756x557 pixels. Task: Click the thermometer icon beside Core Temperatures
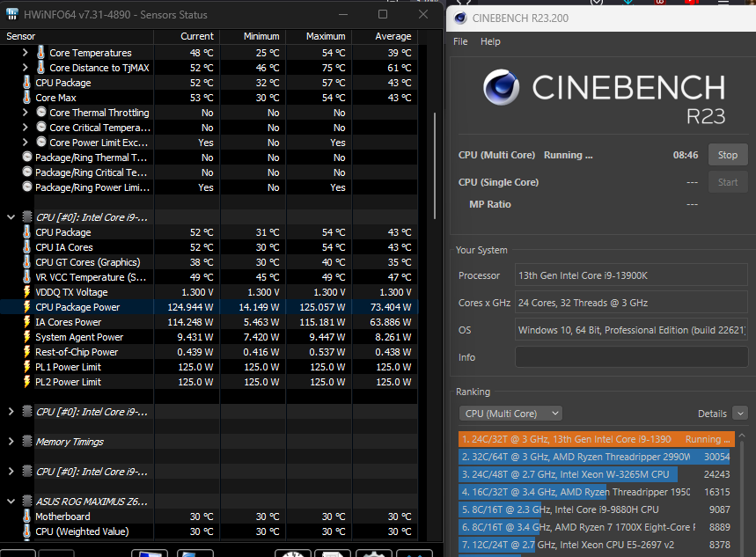41,52
